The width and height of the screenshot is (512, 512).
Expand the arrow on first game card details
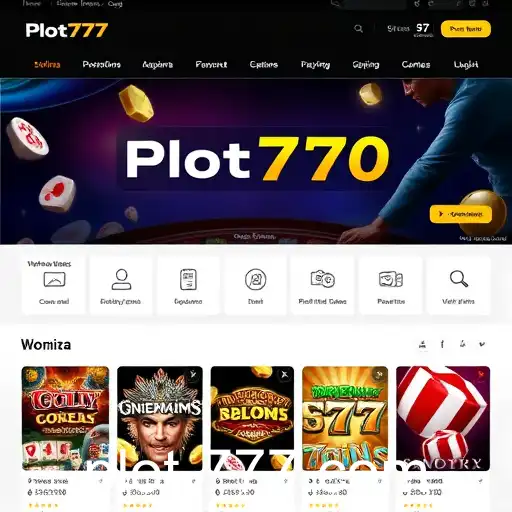click(x=100, y=481)
